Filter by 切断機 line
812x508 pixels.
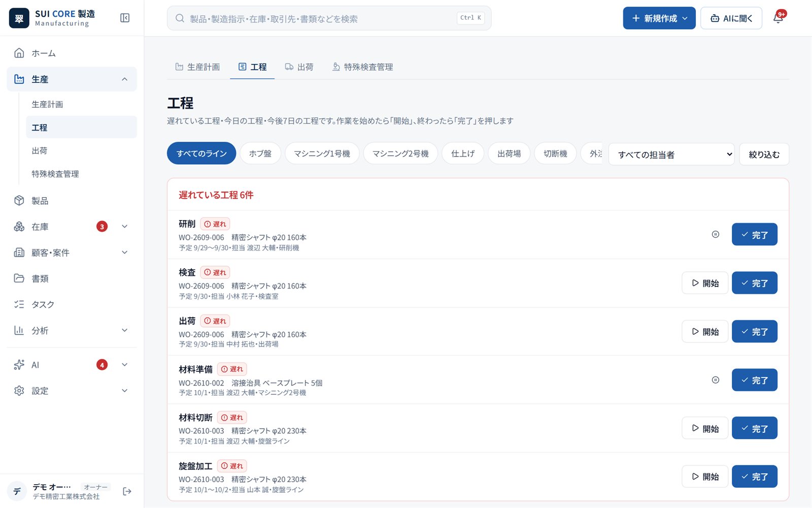click(x=555, y=153)
